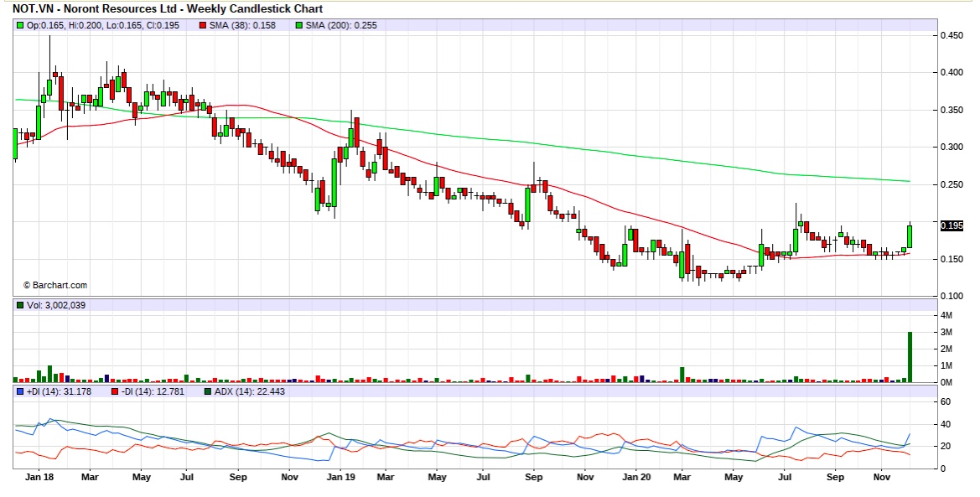Select the SMA (38): 0.158 legend text

(x=242, y=26)
